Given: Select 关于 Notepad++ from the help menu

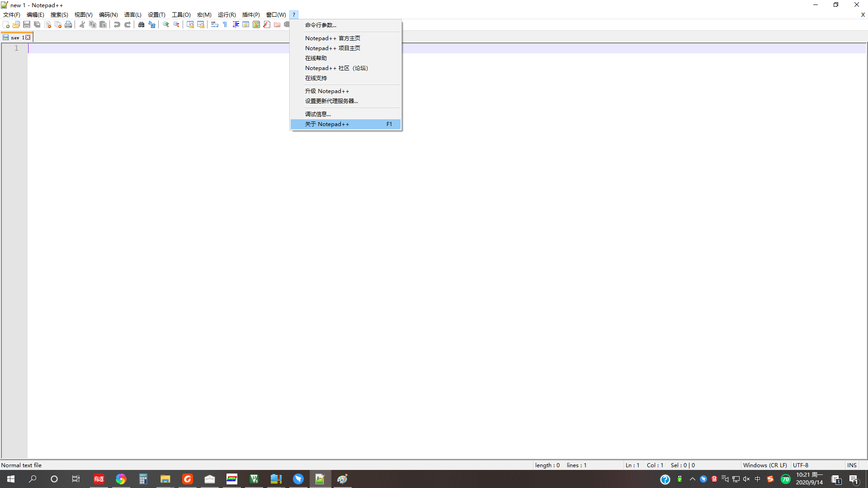Looking at the screenshot, I should (327, 124).
